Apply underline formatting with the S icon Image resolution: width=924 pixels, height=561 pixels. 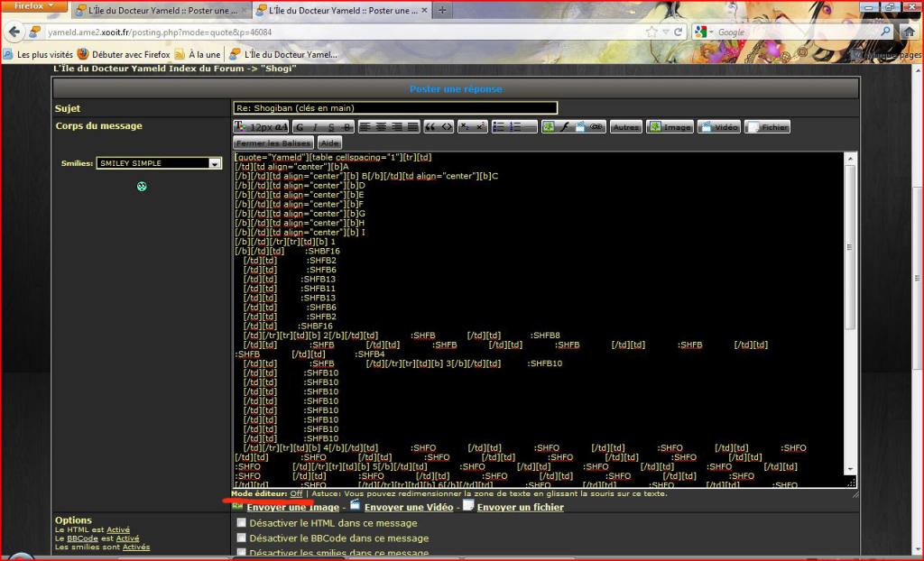point(331,126)
